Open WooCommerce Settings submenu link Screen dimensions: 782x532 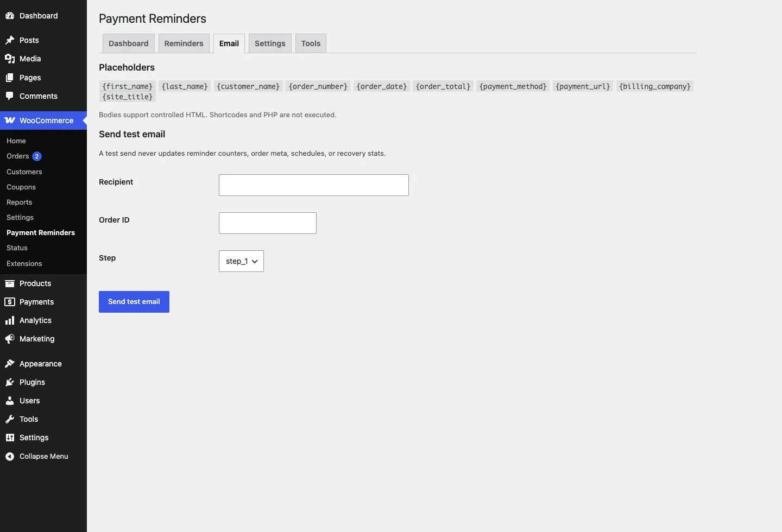pyautogui.click(x=20, y=217)
